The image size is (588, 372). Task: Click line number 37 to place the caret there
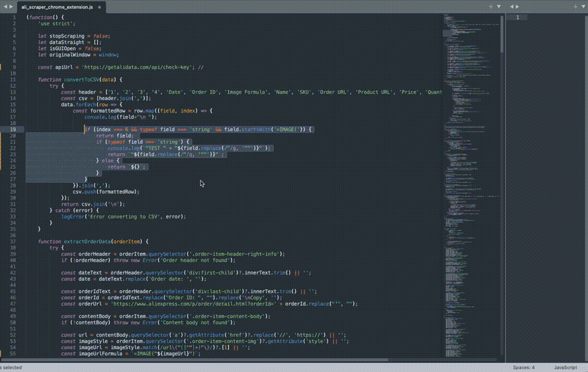13,241
